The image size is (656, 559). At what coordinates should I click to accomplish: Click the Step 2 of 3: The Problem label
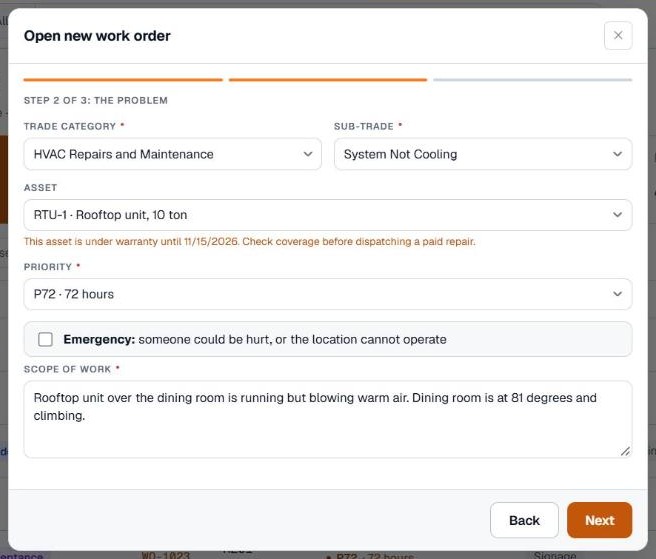click(96, 100)
